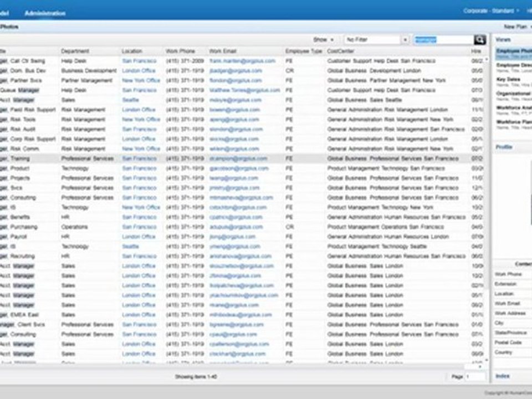The height and width of the screenshot is (399, 532).
Task: Sort by the CostCenter column header
Action: 340,51
